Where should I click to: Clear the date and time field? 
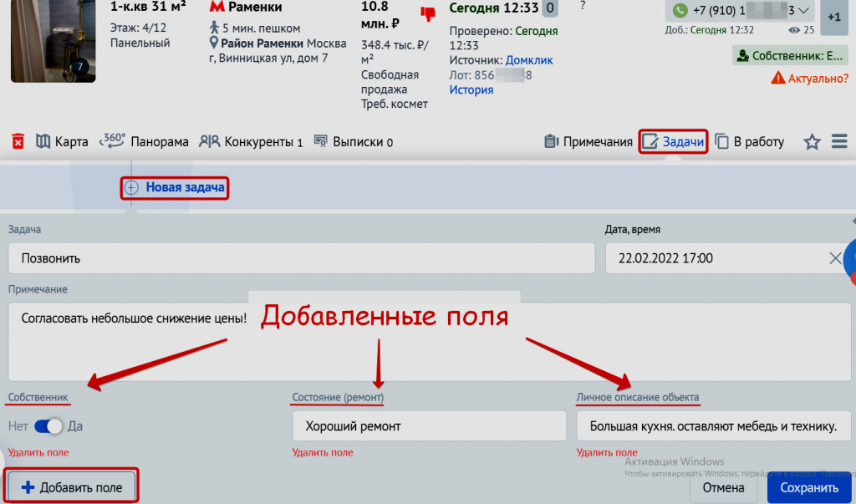pos(835,258)
